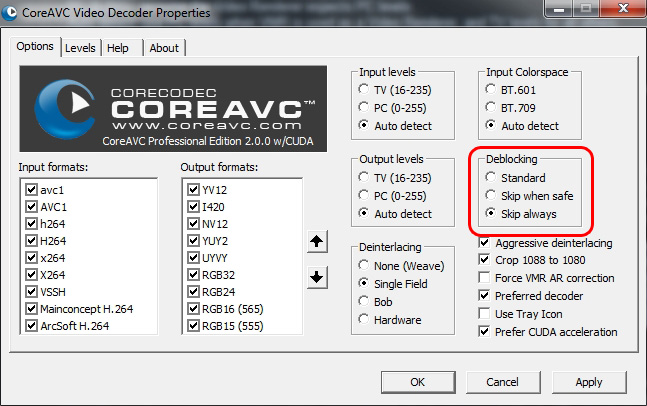Screen dimensions: 647x406
Task: Click the move down arrow button
Action: pos(317,277)
